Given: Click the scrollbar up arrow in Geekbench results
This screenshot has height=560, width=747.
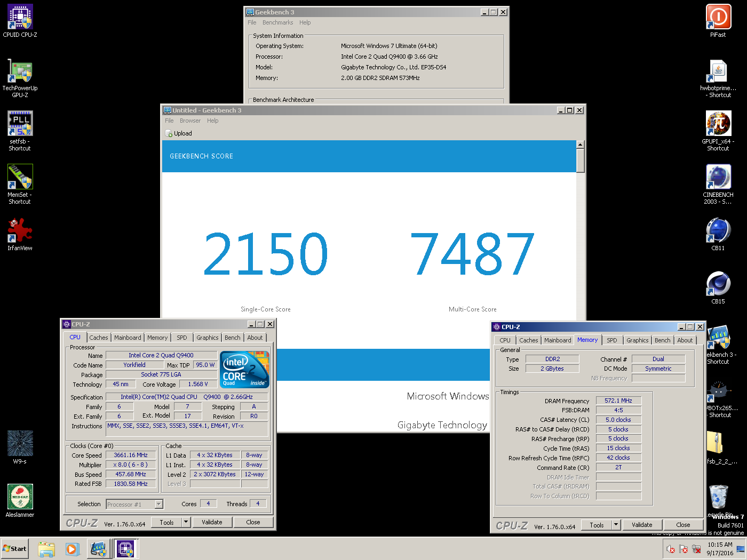Looking at the screenshot, I should [581, 145].
